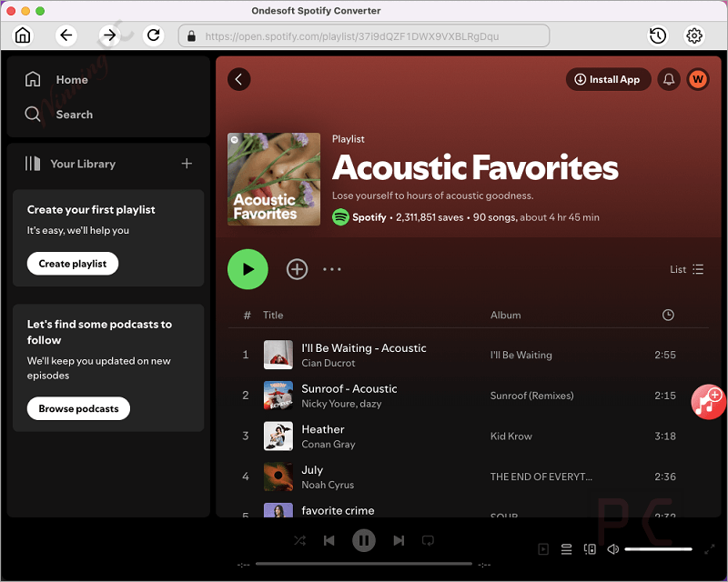728x582 pixels.
Task: Open the Acoustic Favorites cover image
Action: (274, 179)
